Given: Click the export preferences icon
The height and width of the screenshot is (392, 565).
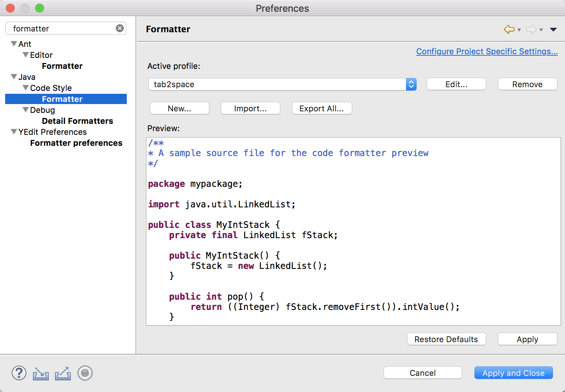Looking at the screenshot, I should [63, 373].
